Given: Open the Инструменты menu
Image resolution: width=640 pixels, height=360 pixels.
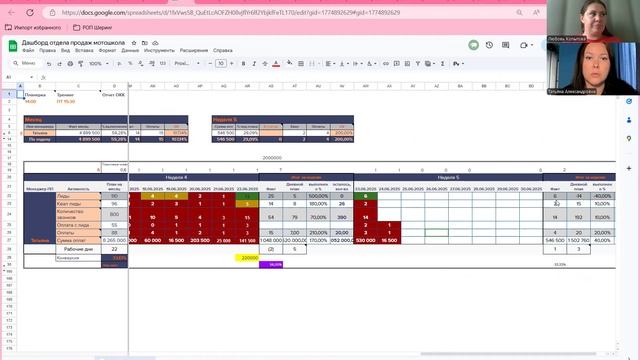Looking at the screenshot, I should click(x=159, y=51).
